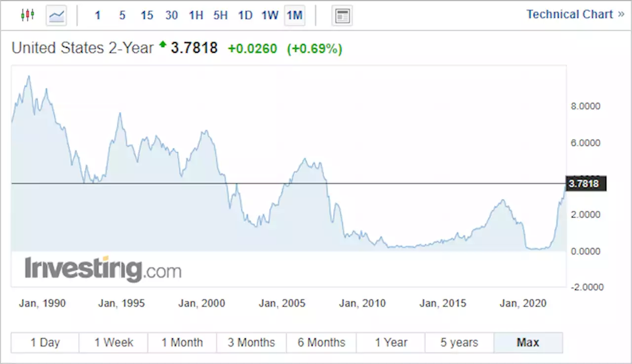
Task: Select the 3 Months range tab
Action: point(251,342)
